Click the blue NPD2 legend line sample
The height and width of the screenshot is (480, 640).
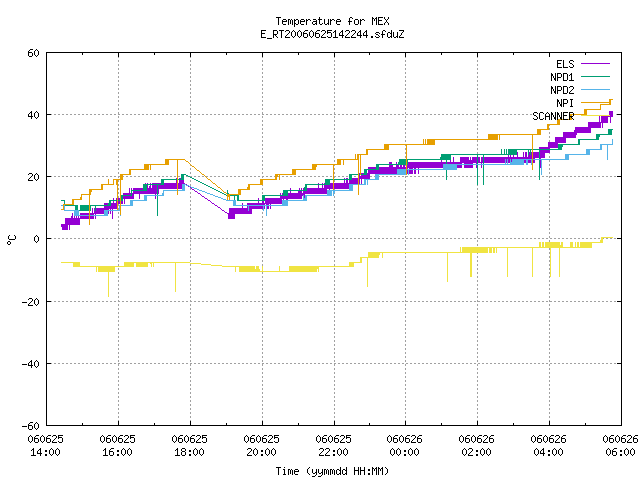(x=595, y=90)
